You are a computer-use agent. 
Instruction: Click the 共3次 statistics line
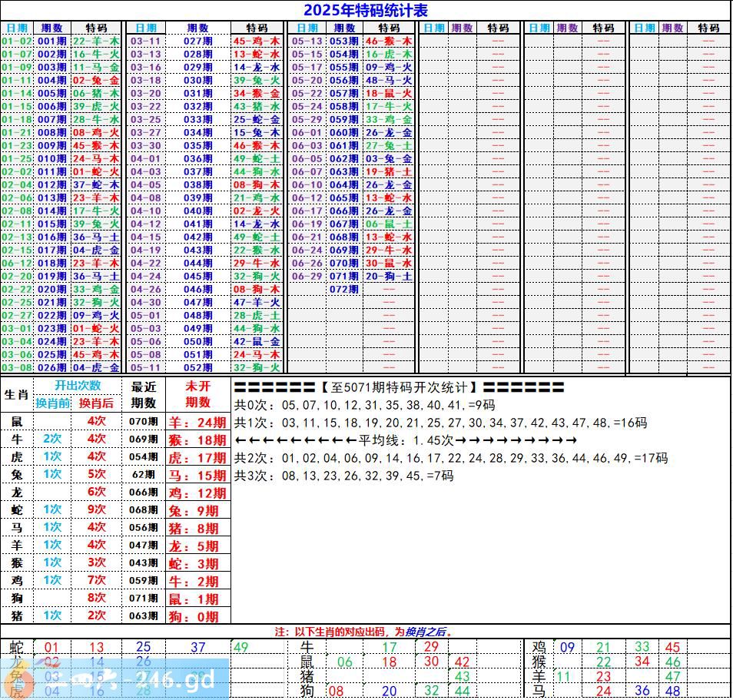[x=343, y=476]
